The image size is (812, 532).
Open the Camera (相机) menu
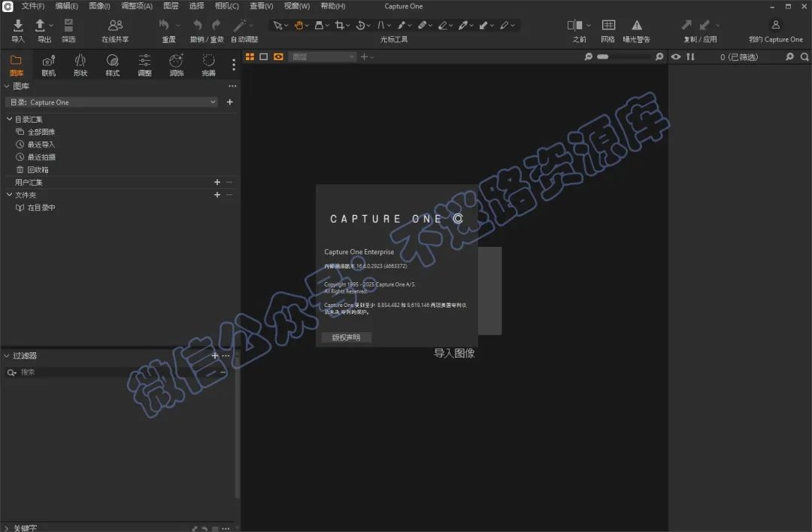point(227,6)
